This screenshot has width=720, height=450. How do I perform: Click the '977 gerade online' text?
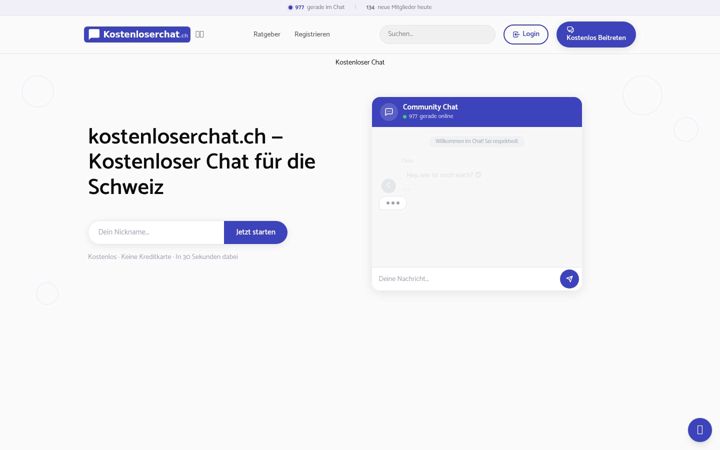428,117
